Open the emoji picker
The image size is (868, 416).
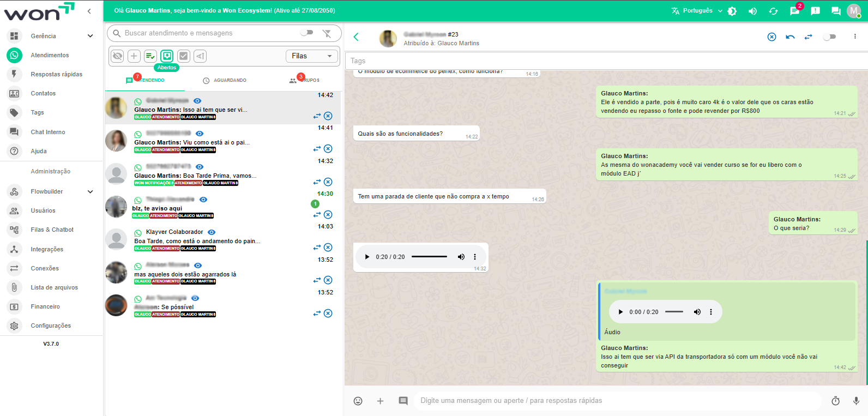click(358, 401)
